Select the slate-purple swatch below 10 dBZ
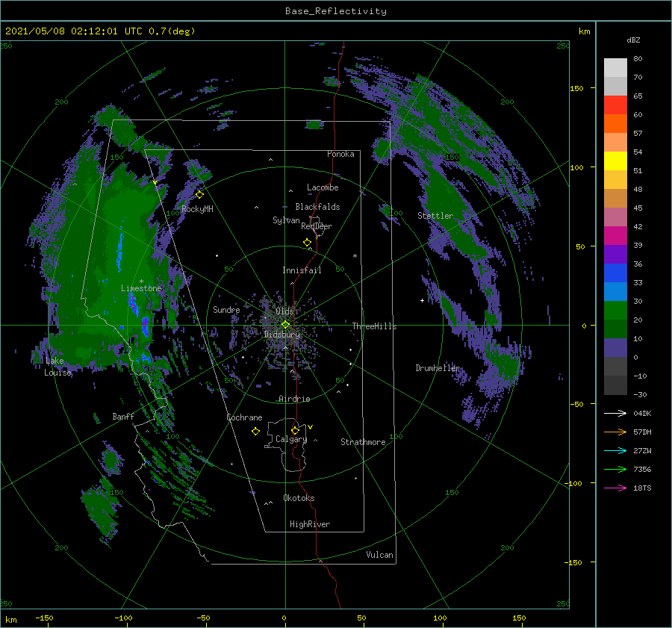The image size is (672, 628). coord(615,348)
